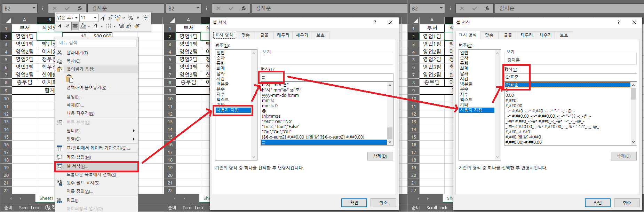Open the font name dropdown showing 맑은 고딕
This screenshot has height=212, width=644.
(x=77, y=17)
